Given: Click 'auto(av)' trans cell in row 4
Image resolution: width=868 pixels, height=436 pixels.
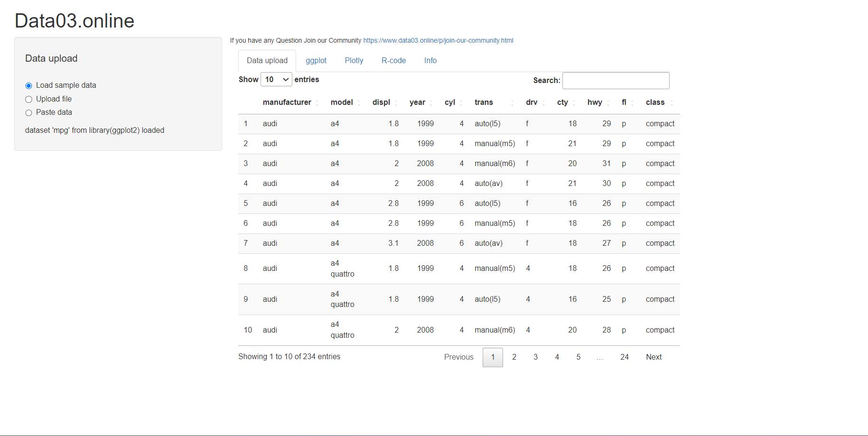Looking at the screenshot, I should (488, 184).
